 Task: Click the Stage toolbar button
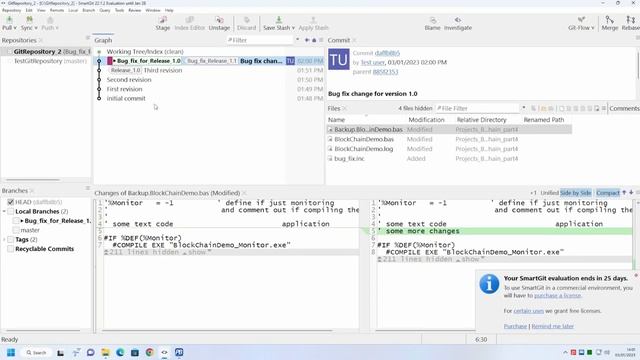[x=162, y=23]
